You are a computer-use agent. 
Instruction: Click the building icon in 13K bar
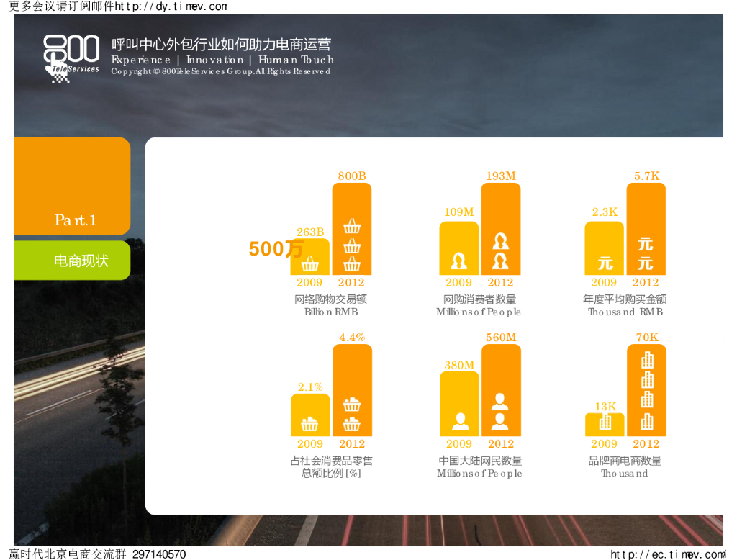605,422
